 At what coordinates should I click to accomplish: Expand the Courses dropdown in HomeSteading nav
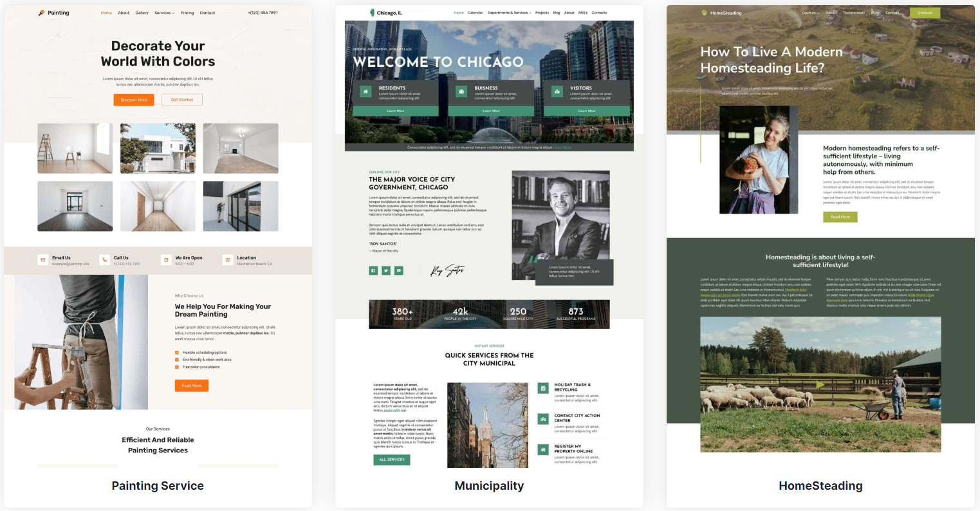[x=810, y=13]
